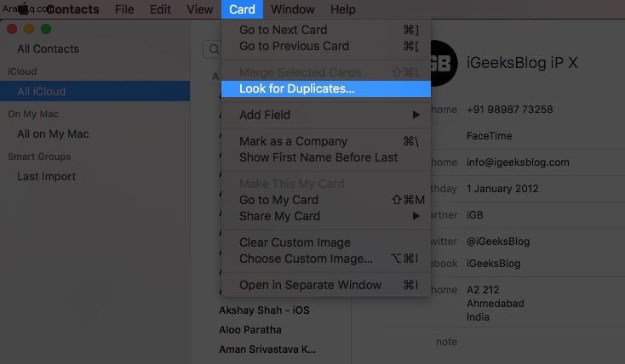This screenshot has height=364, width=625.
Task: Click birthday 1 January 2012
Action: click(502, 189)
